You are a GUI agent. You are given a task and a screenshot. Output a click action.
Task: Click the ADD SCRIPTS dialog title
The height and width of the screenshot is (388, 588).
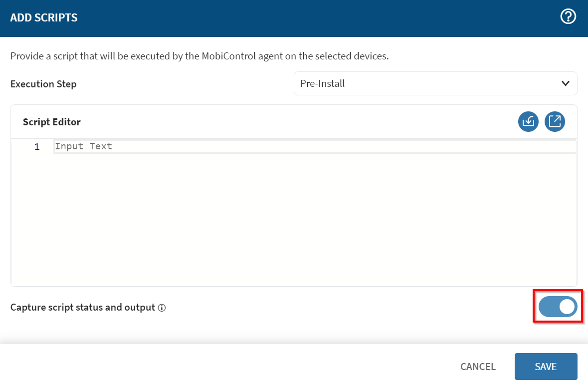pos(44,18)
